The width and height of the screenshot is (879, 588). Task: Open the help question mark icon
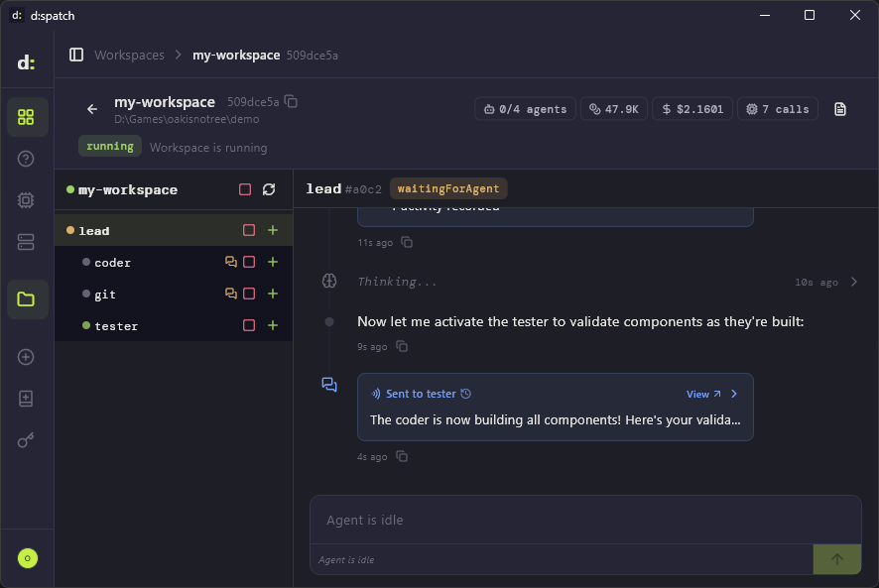pyautogui.click(x=27, y=159)
